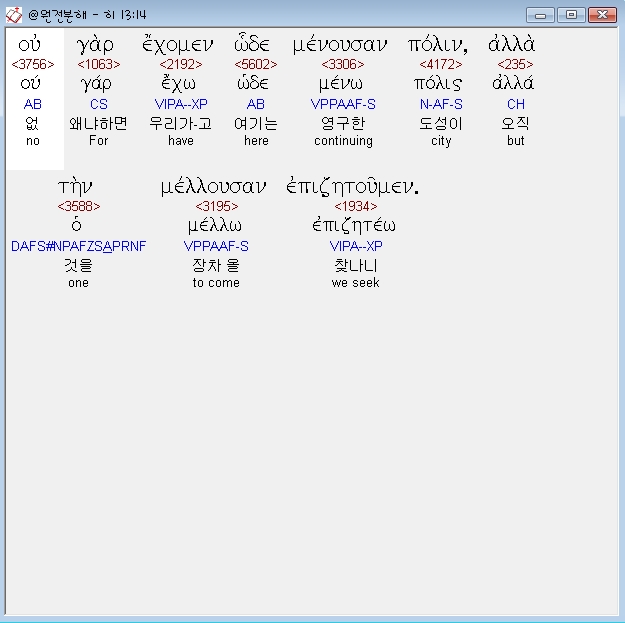Select the Greek word τὴν

point(75,187)
